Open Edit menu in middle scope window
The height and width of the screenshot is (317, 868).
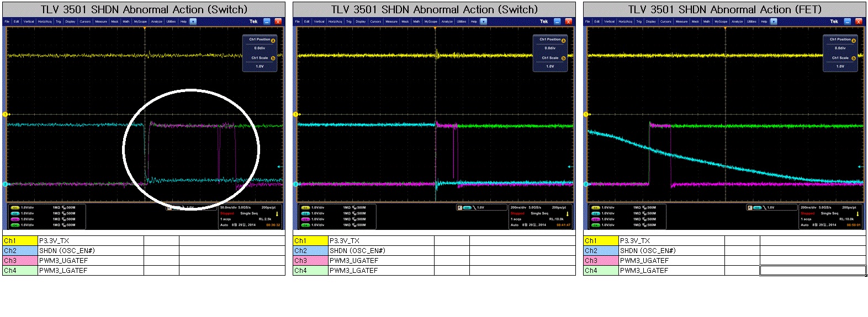(x=307, y=22)
